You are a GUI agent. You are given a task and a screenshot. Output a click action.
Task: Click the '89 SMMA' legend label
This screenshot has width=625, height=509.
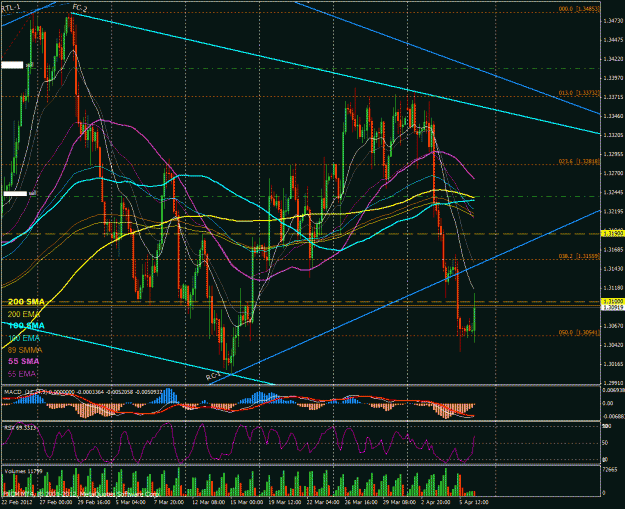[25, 350]
